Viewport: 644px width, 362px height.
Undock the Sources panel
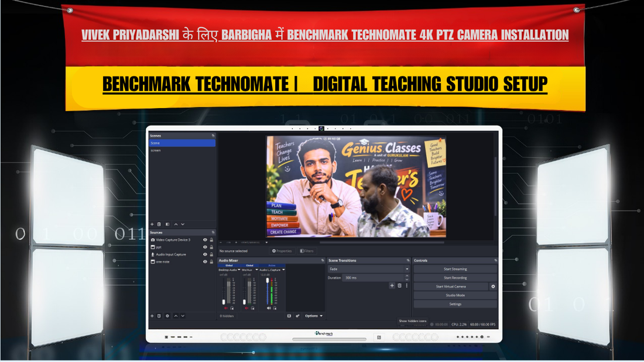[x=213, y=232]
